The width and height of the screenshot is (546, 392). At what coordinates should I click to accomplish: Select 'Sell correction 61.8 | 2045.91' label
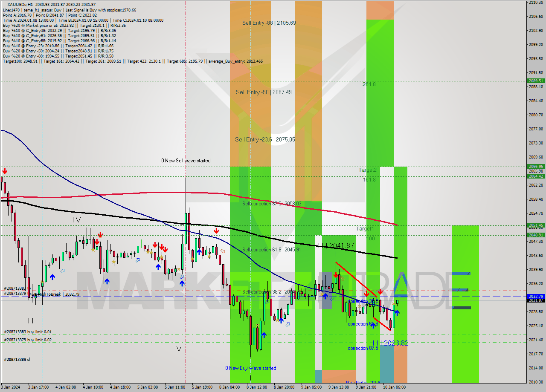click(x=272, y=250)
